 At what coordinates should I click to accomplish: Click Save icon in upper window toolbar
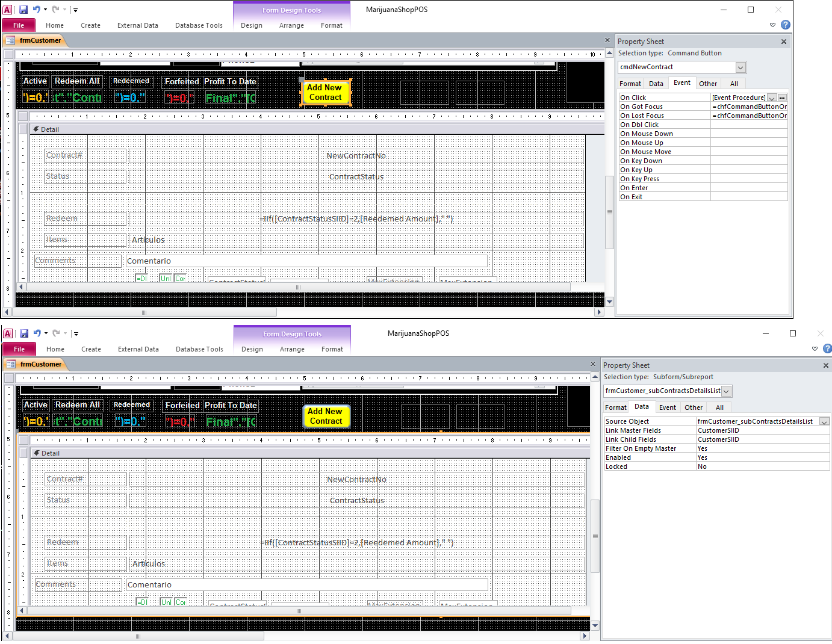23,10
